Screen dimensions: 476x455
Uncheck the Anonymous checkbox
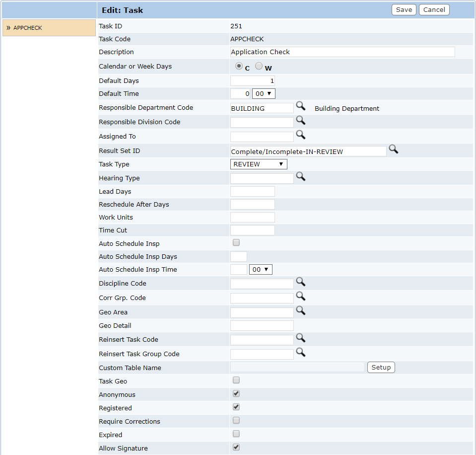pos(236,394)
